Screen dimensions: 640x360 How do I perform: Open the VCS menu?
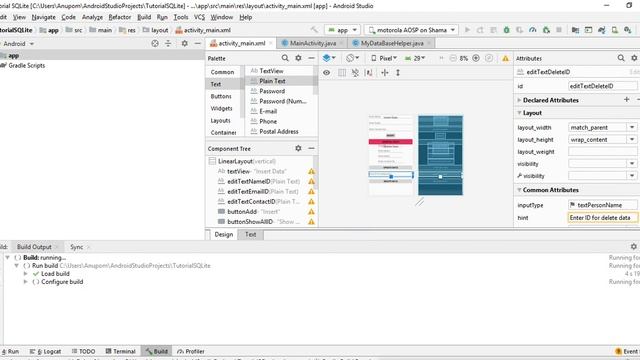(199, 17)
